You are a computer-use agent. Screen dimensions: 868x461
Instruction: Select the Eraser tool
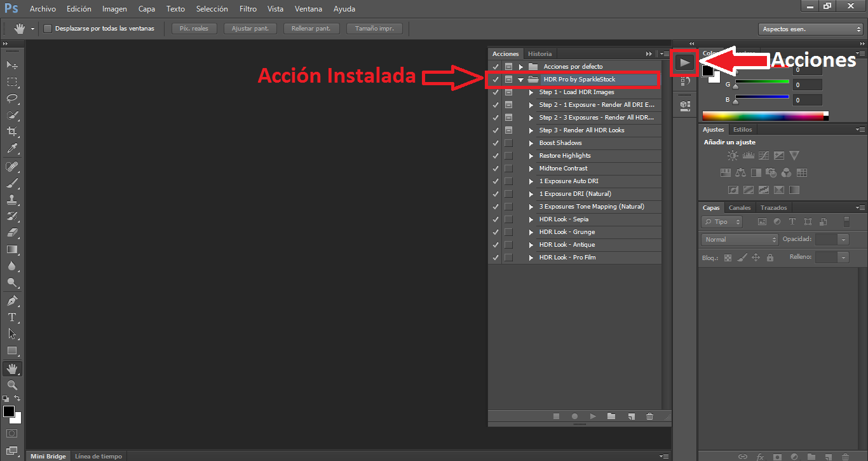tap(12, 233)
